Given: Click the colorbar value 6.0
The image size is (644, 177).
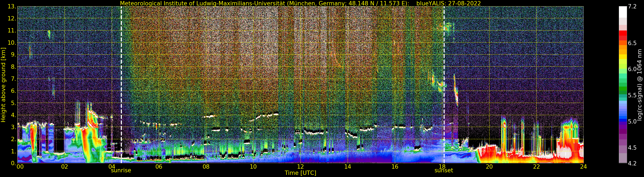Looking at the screenshot, I should (x=632, y=69).
